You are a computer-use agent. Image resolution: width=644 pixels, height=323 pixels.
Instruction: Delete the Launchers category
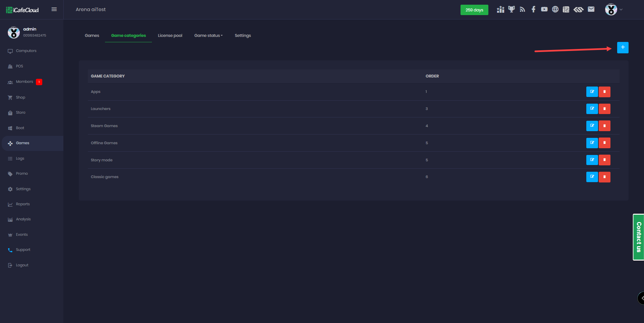point(604,109)
